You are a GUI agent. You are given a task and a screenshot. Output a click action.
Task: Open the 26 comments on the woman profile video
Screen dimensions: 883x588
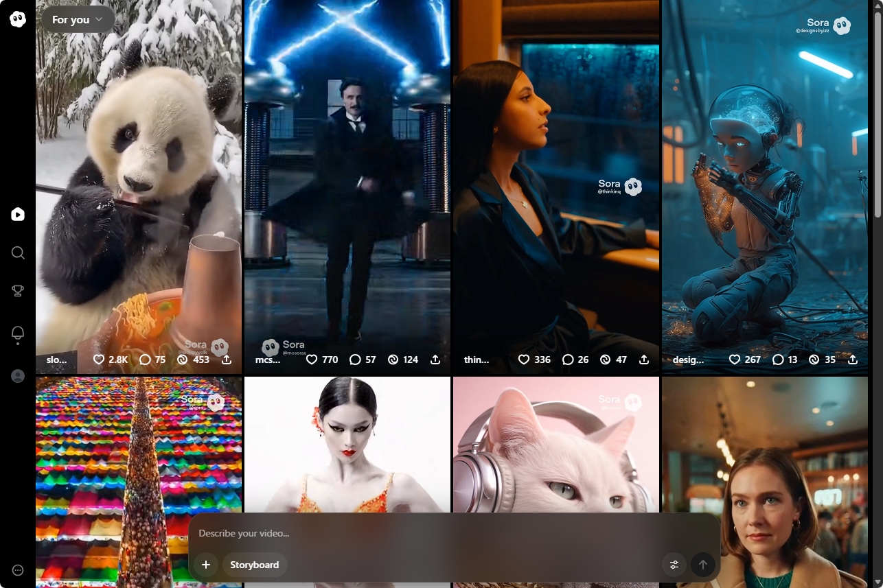click(575, 360)
